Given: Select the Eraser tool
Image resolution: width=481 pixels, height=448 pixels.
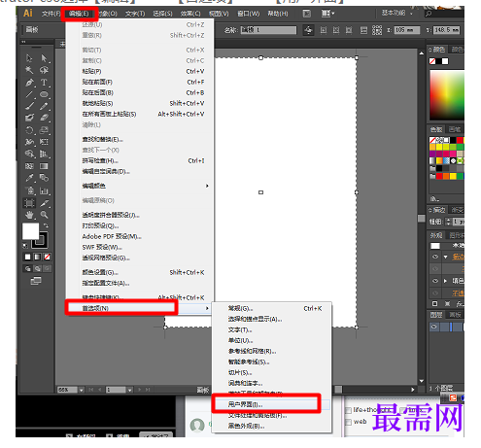Looking at the screenshot, I should click(44, 118).
